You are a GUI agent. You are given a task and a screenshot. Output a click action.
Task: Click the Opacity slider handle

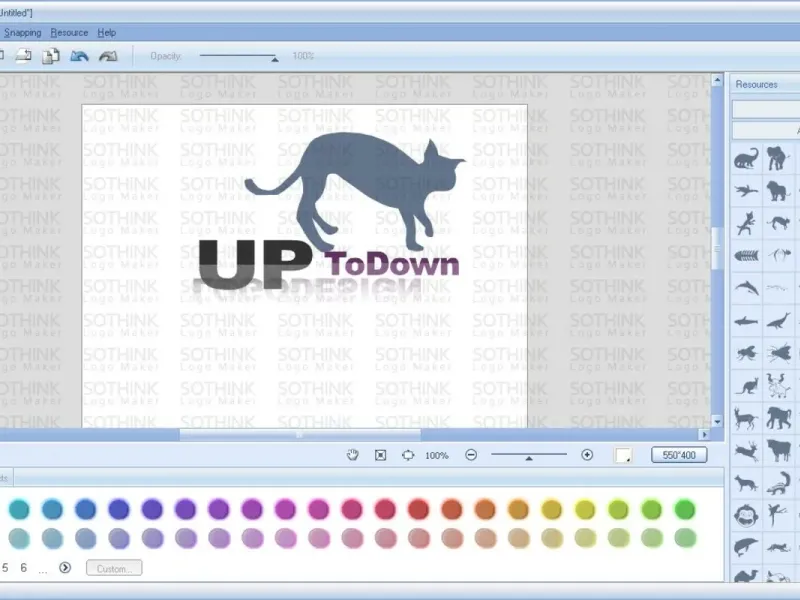click(275, 59)
